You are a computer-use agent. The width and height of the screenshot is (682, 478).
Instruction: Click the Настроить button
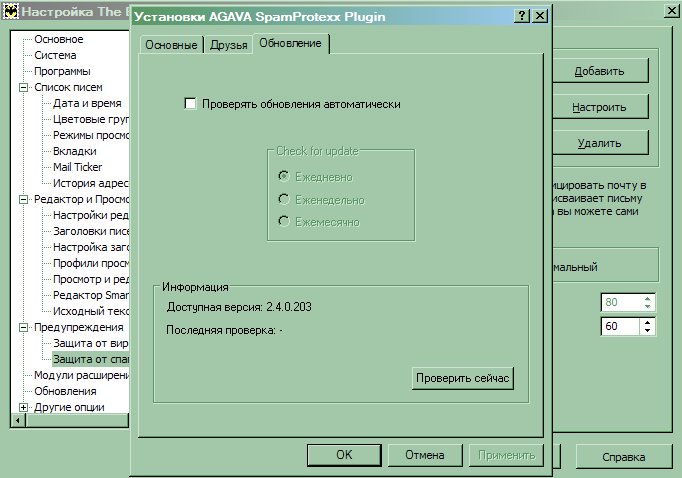point(600,107)
